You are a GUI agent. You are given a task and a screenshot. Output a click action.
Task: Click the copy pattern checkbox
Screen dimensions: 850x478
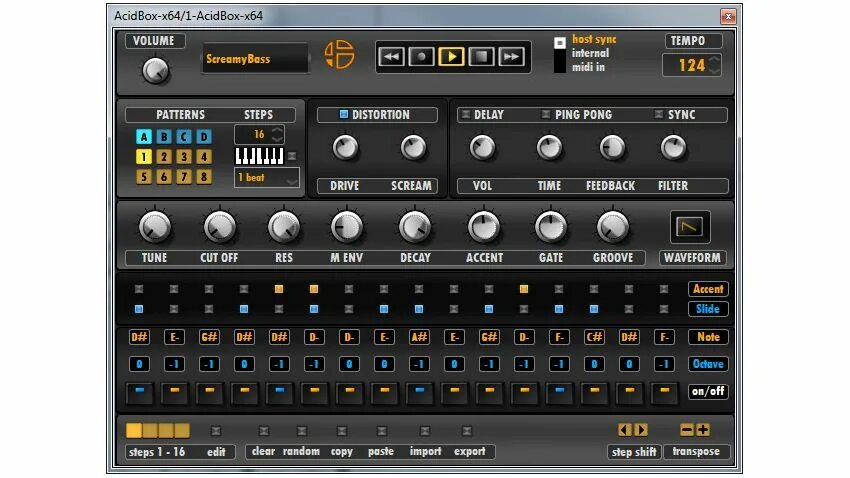point(342,431)
